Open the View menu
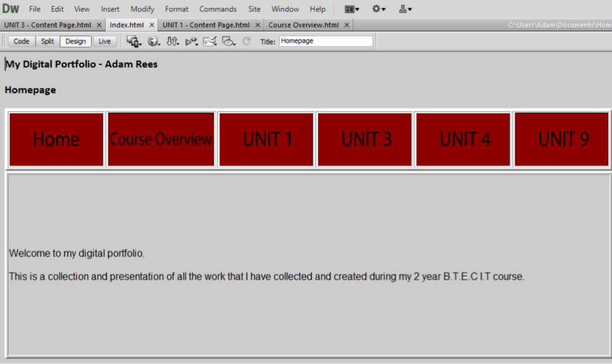Viewport: 612px width, 364px height. point(82,9)
